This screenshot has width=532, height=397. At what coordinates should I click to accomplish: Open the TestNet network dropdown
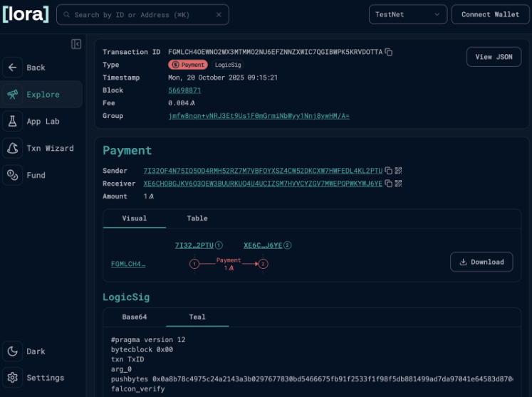408,14
